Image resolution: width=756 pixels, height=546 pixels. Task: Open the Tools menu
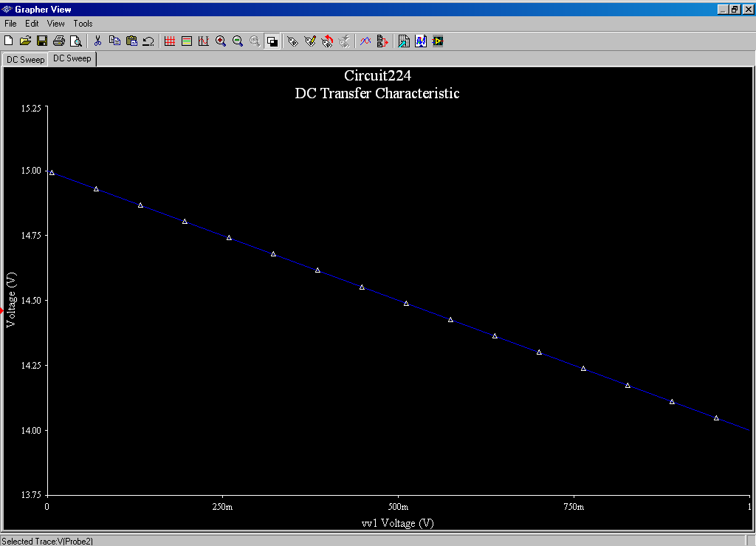(83, 24)
